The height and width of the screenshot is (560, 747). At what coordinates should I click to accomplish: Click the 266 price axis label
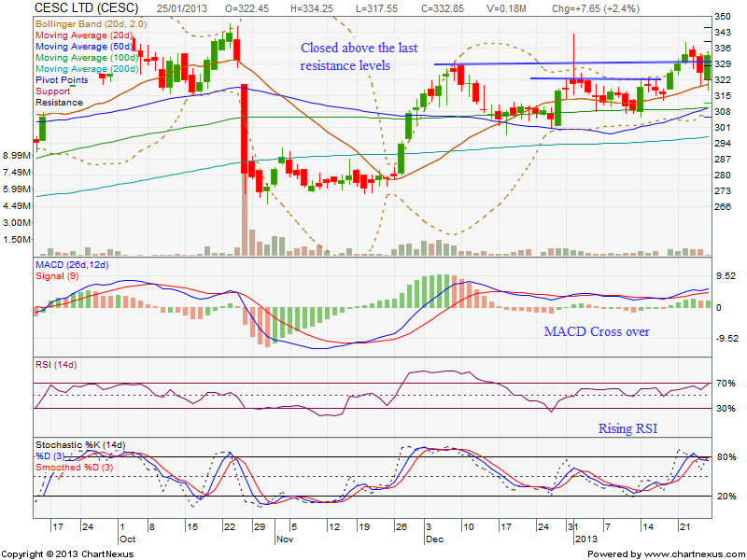tap(722, 206)
